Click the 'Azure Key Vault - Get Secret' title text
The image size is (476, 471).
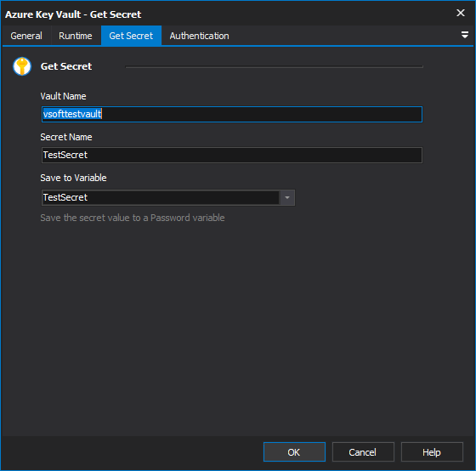click(x=73, y=14)
